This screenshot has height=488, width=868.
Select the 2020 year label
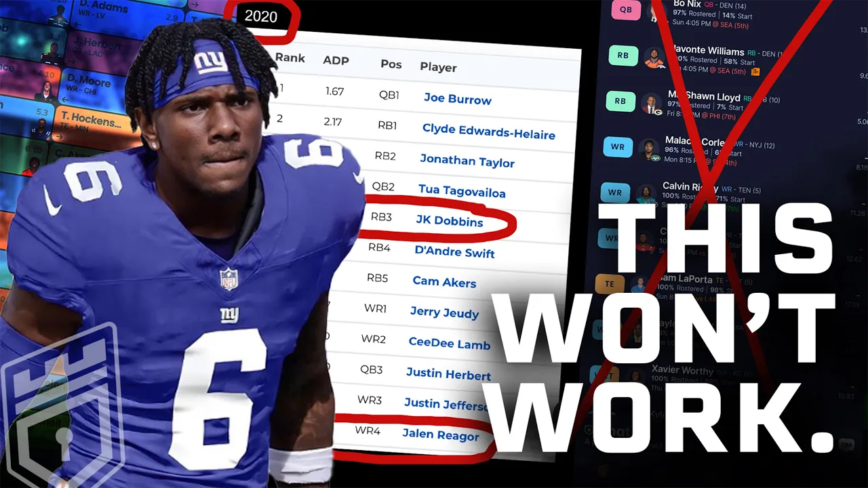click(x=261, y=17)
